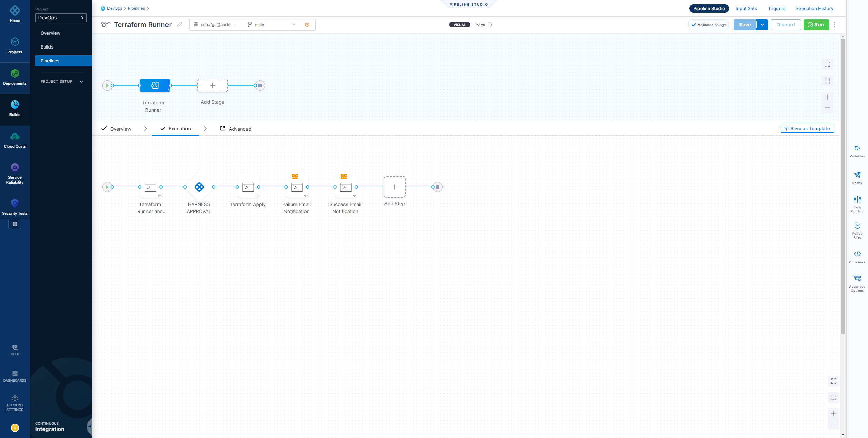868x438 pixels.
Task: Click the Validated status indicator
Action: pos(708,25)
